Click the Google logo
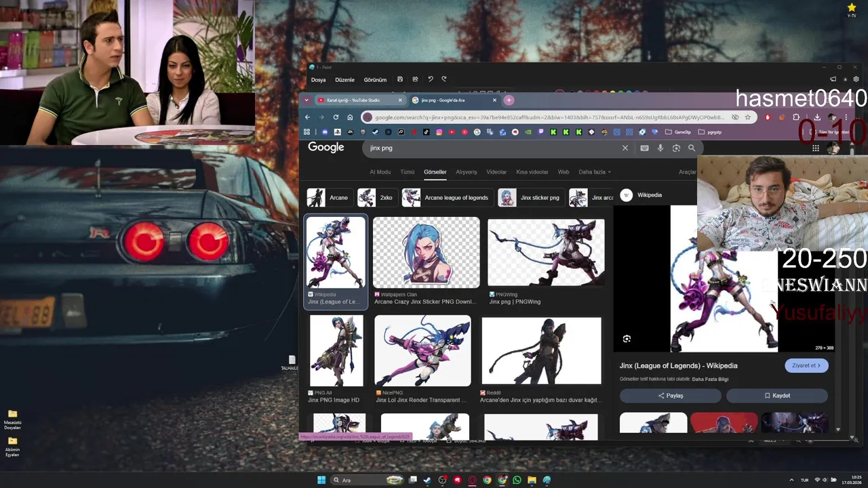The height and width of the screenshot is (488, 868). [326, 148]
